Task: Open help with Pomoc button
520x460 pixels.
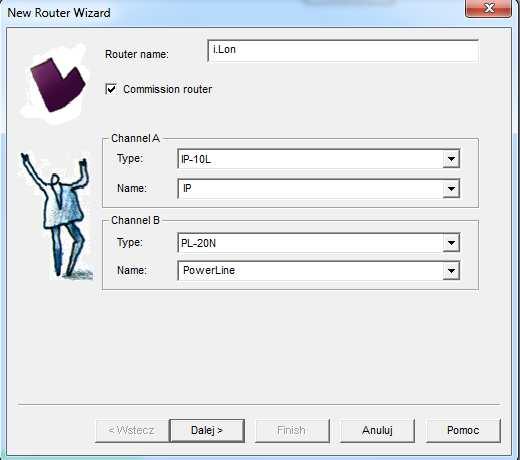Action: (x=463, y=430)
